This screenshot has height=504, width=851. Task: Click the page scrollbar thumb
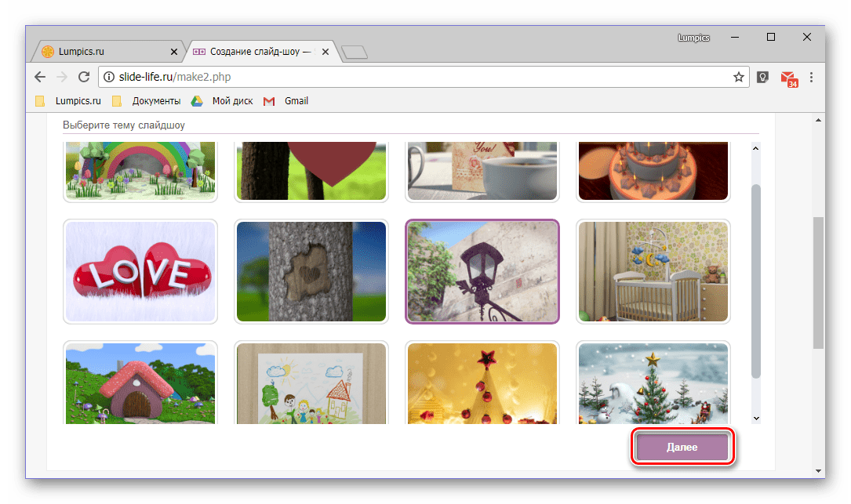pyautogui.click(x=818, y=283)
